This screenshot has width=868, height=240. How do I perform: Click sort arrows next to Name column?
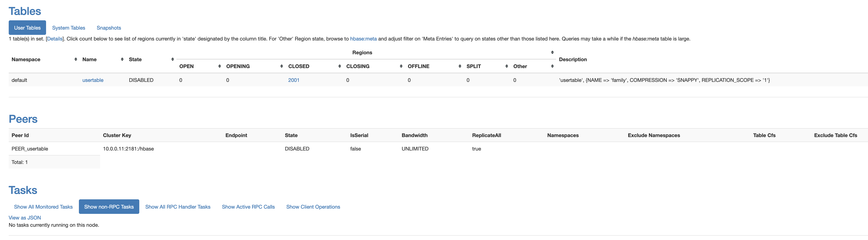tap(122, 59)
